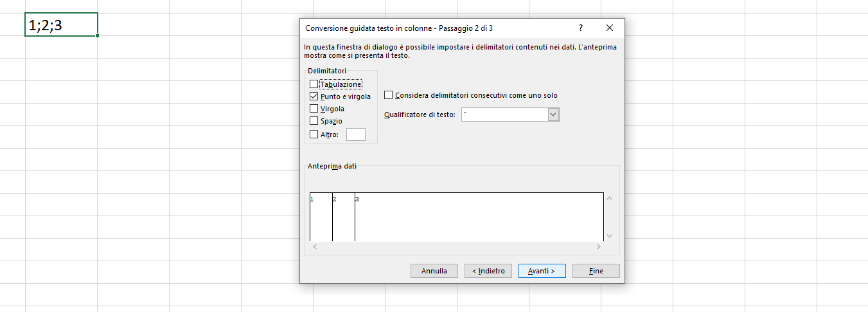
Task: Tick the Spazio delimiter checkbox
Action: pos(314,121)
